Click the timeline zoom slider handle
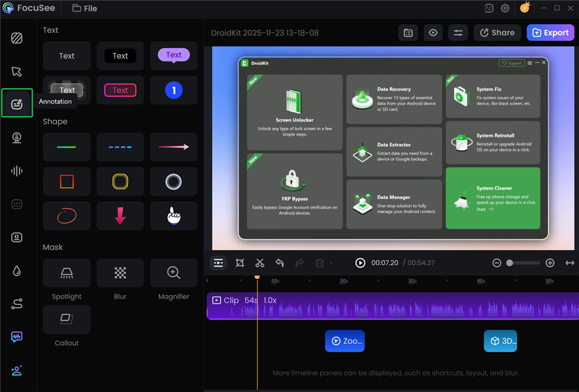 pyautogui.click(x=510, y=263)
